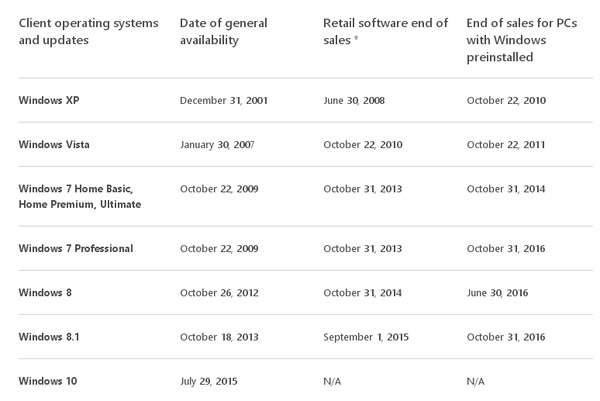Click the January 30, 2007 date cell
The height and width of the screenshot is (401, 600).
217,145
